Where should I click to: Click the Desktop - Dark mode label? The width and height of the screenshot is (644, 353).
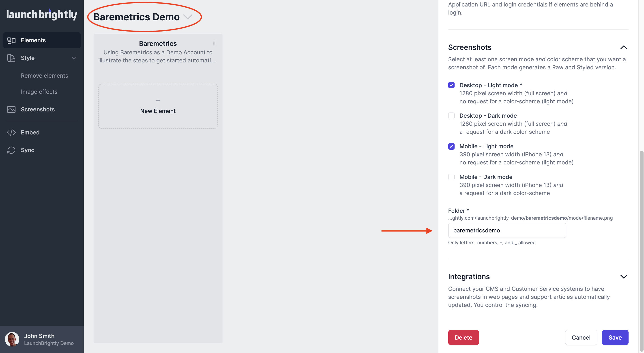coord(488,116)
